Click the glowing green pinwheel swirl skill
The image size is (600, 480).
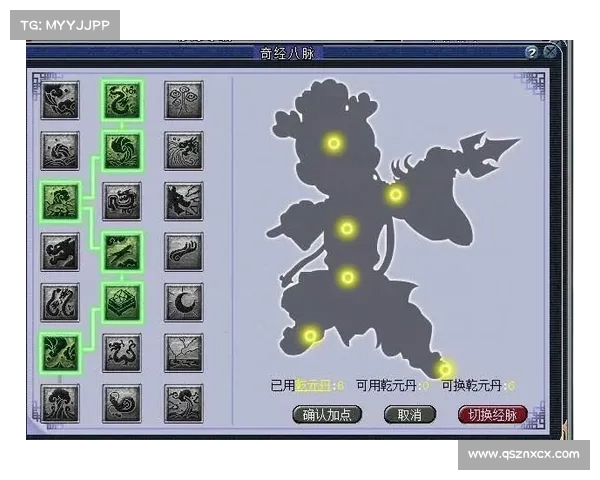(122, 150)
